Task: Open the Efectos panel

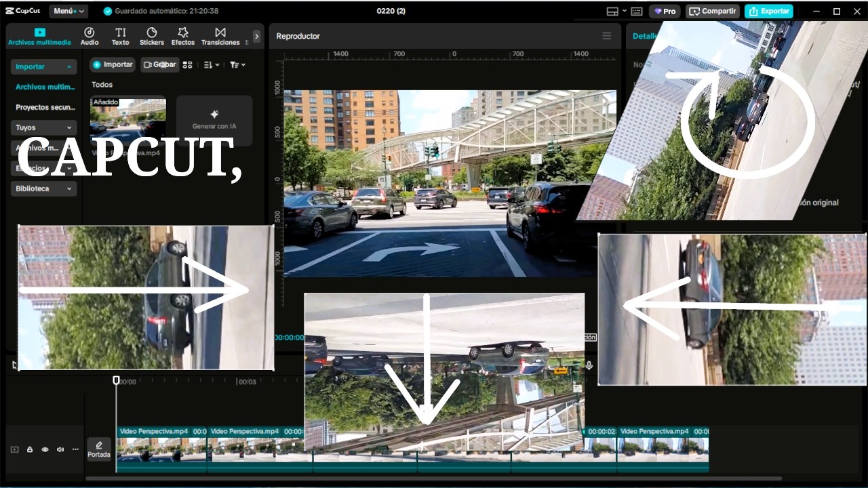Action: pos(183,37)
